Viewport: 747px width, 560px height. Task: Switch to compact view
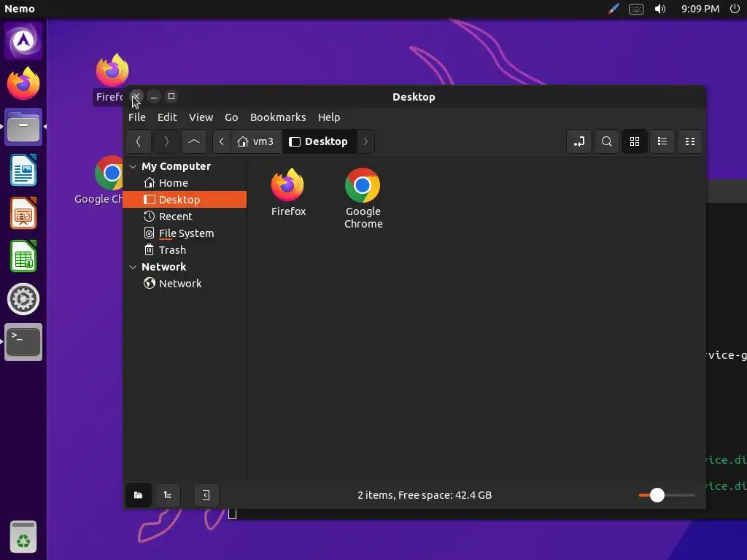[690, 141]
